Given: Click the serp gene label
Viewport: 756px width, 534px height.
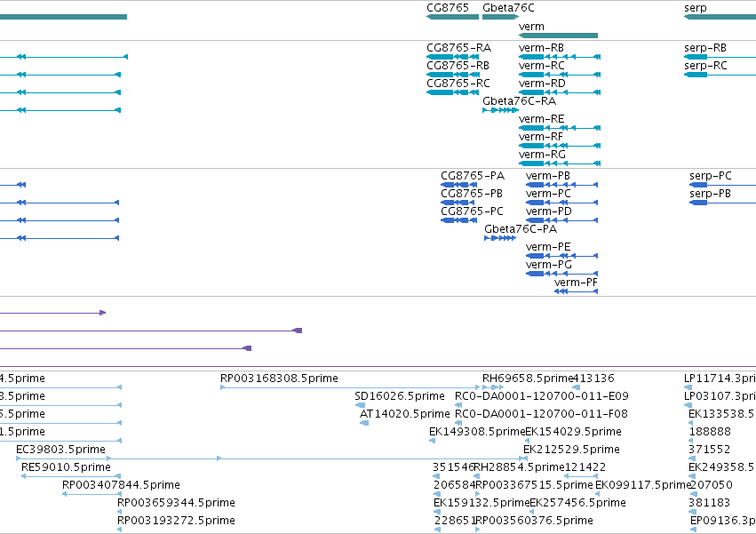Looking at the screenshot, I should coord(696,8).
